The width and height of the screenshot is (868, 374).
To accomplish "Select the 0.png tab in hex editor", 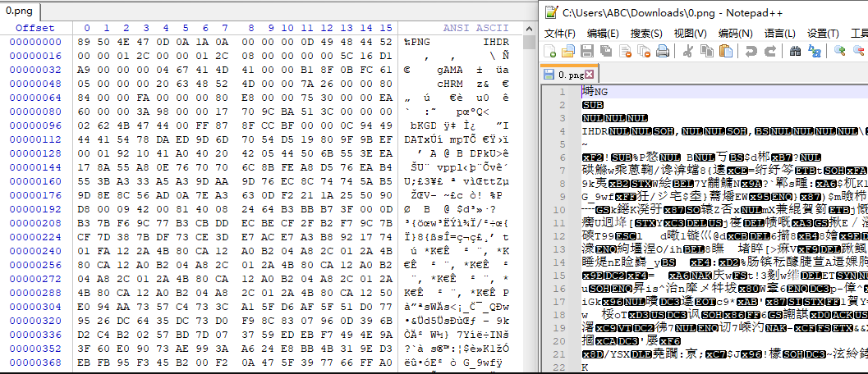I will (20, 11).
